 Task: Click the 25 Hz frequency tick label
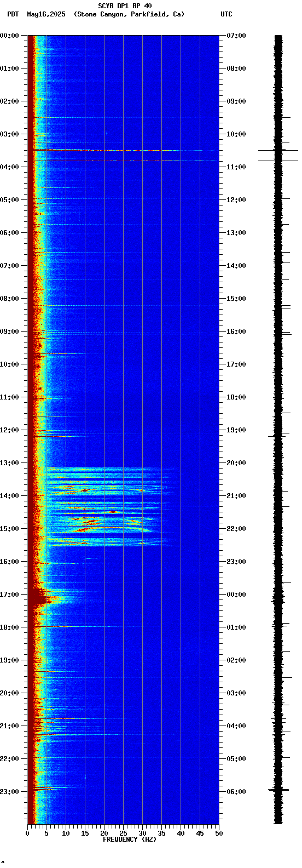[x=123, y=833]
